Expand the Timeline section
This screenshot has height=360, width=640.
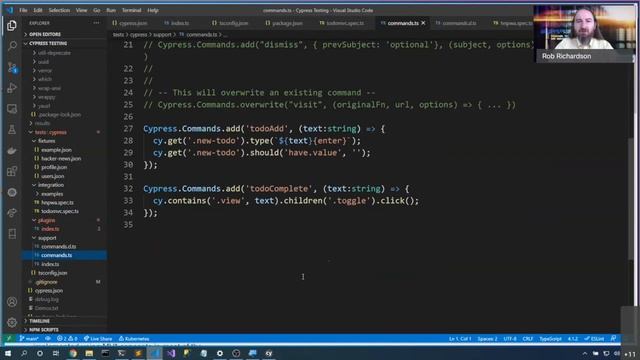coord(39,321)
